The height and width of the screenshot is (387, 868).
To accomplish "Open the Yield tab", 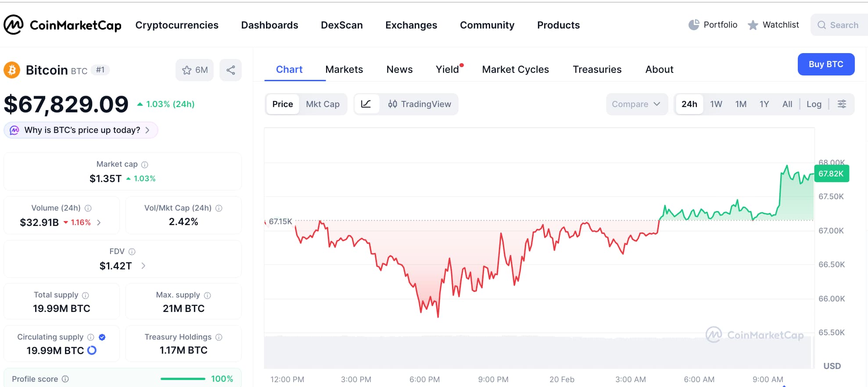I will click(448, 69).
